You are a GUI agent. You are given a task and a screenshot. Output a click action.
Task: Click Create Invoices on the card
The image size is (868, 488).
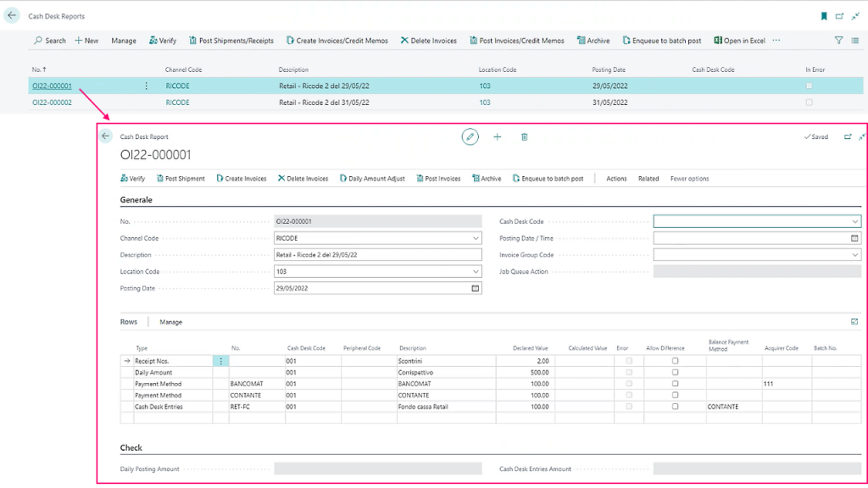(x=242, y=179)
